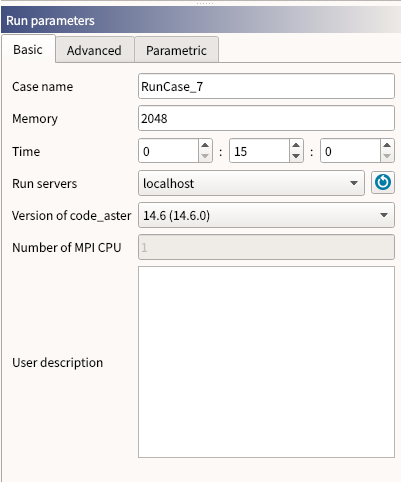This screenshot has height=482, width=401.
Task: Click the minutes field showing 15
Action: point(259,151)
